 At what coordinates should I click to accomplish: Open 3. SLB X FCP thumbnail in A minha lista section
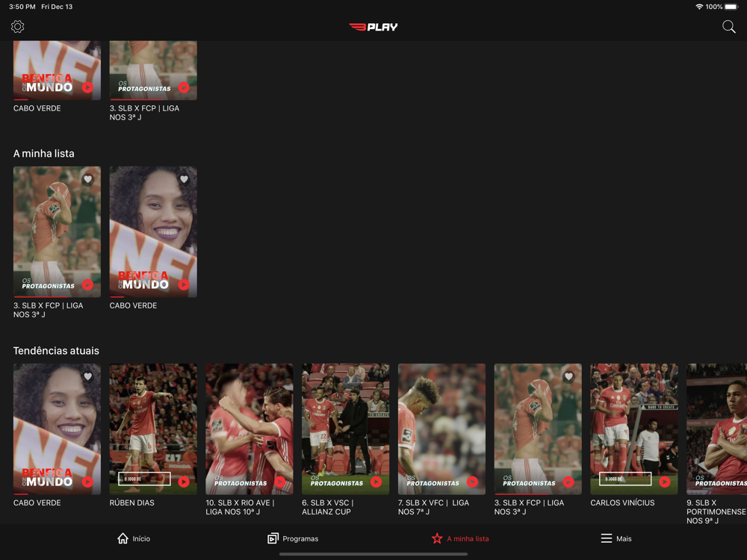tap(58, 232)
